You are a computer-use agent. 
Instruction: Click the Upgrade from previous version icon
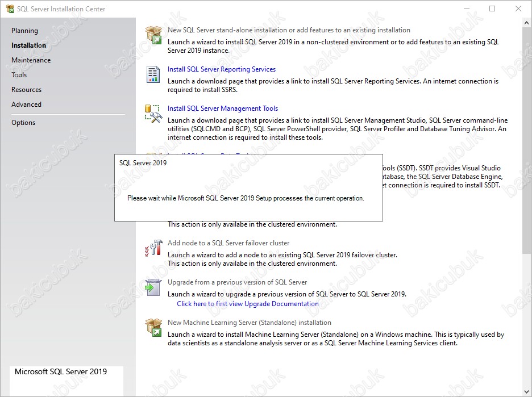click(x=153, y=287)
